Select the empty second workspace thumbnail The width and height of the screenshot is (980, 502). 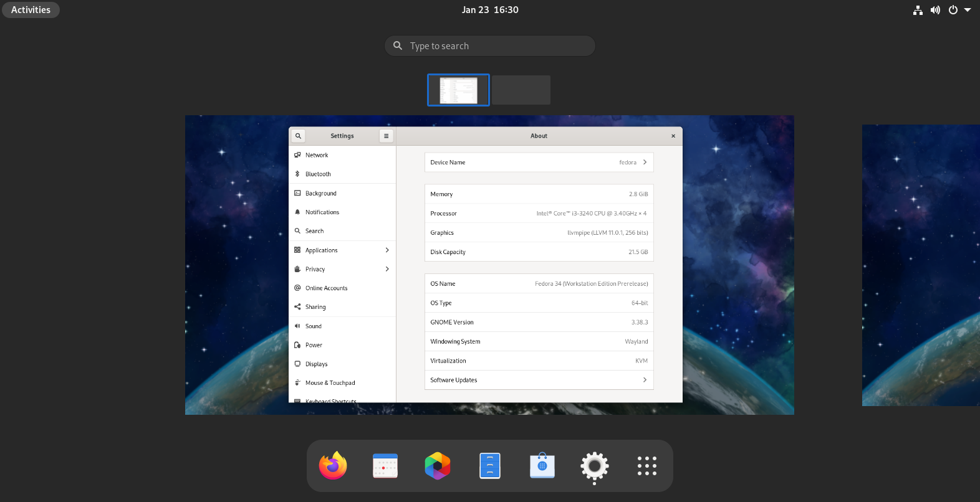(521, 90)
